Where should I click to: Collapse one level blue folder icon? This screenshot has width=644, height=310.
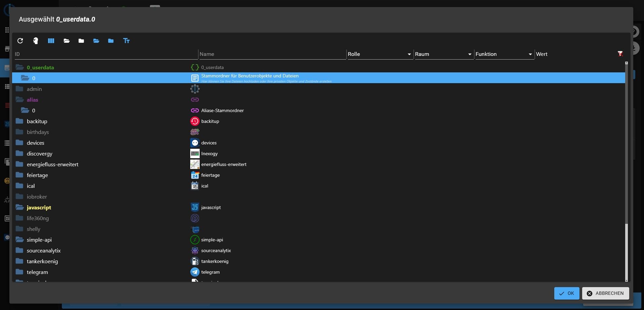(111, 41)
